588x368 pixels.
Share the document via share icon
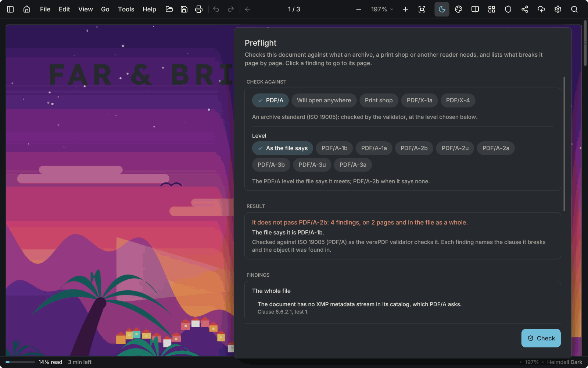point(525,9)
